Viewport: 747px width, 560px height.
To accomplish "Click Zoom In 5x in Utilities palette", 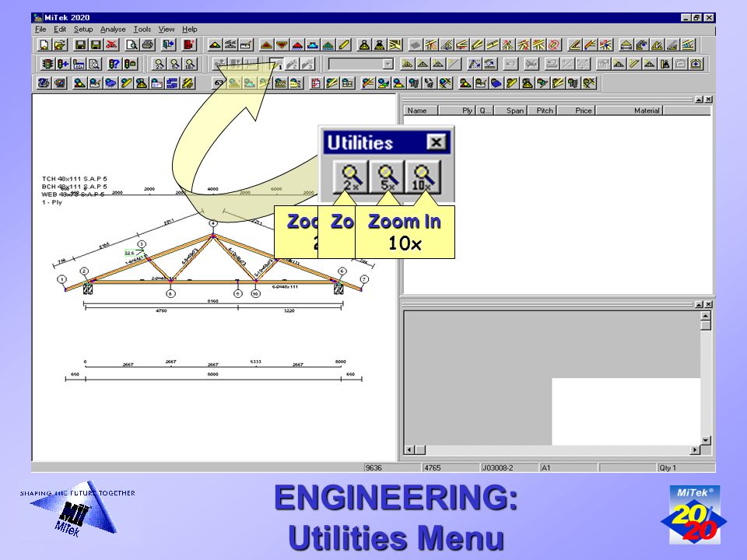I will 387,177.
